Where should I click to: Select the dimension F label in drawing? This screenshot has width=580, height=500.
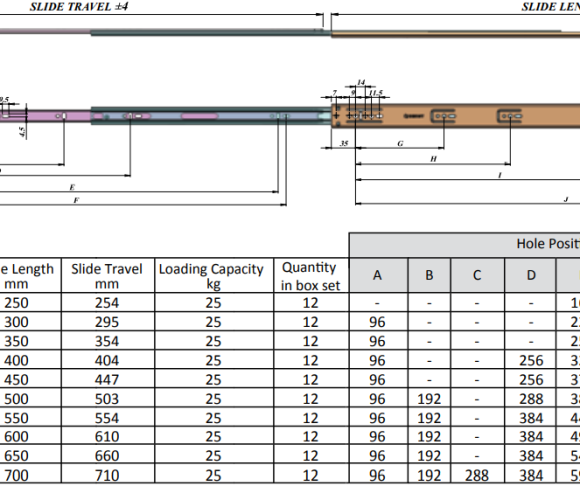pos(76,200)
